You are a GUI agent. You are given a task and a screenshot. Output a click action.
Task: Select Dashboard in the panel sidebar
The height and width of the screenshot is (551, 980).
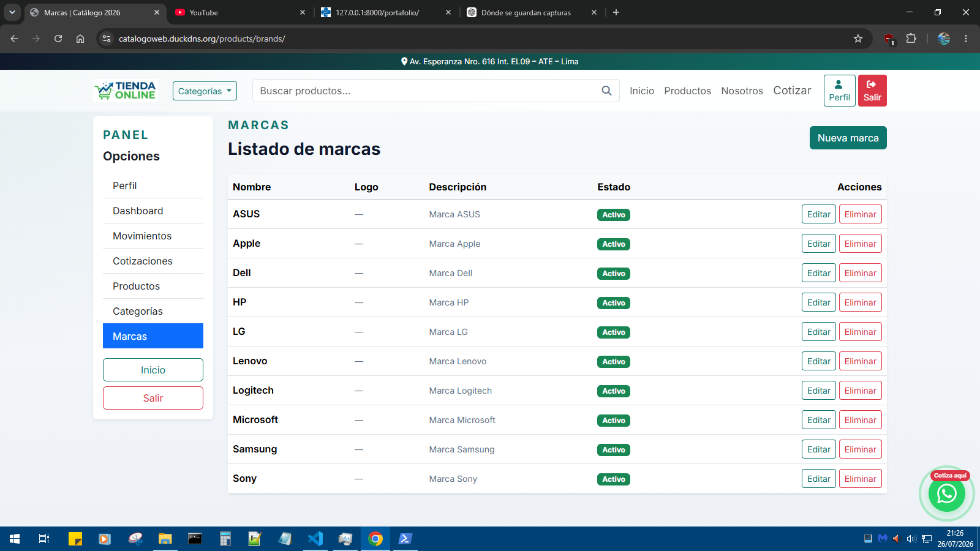[x=153, y=211]
